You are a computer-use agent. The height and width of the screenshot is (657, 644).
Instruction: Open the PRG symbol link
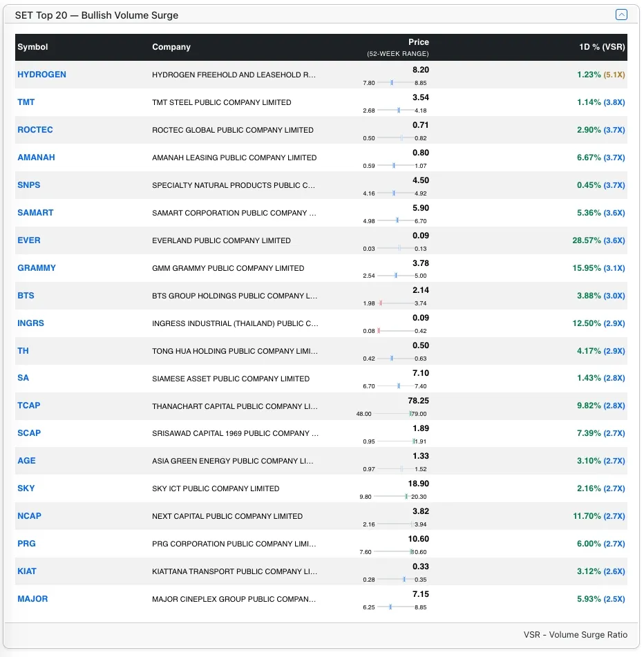(26, 544)
